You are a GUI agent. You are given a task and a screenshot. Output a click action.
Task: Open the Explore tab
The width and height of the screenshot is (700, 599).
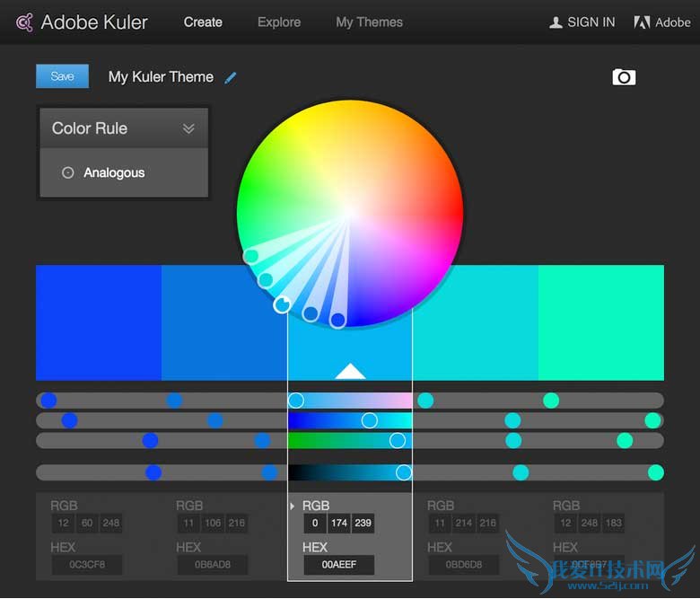point(279,22)
